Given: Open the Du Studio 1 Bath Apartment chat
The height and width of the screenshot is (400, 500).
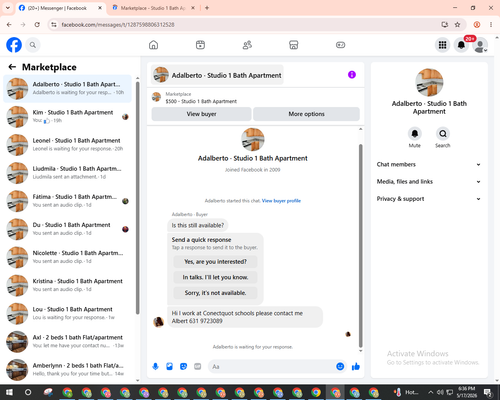Looking at the screenshot, I should [x=67, y=229].
